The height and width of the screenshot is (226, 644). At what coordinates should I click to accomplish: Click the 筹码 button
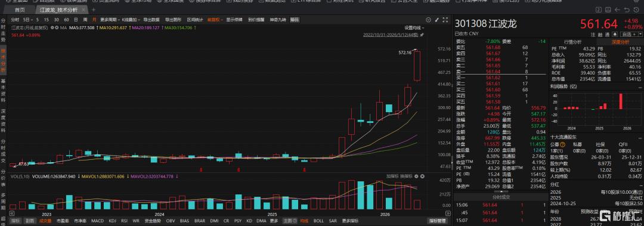[x=295, y=19]
